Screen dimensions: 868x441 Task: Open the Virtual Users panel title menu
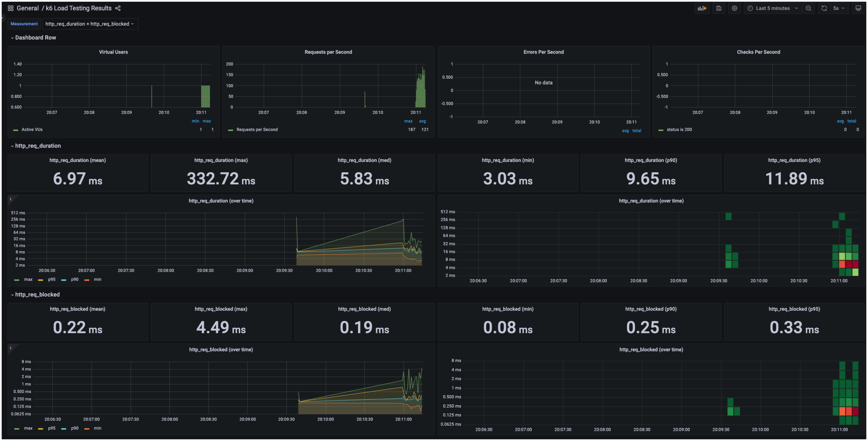click(x=113, y=52)
